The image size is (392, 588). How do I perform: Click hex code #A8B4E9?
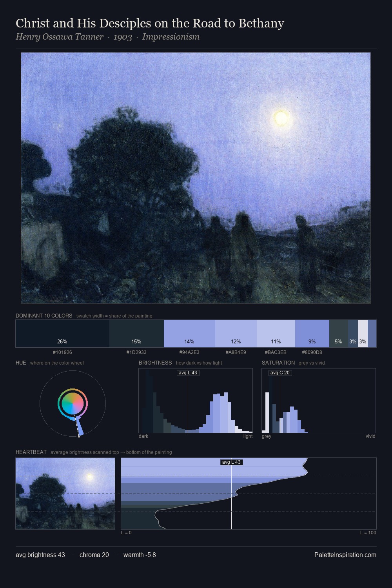(236, 352)
